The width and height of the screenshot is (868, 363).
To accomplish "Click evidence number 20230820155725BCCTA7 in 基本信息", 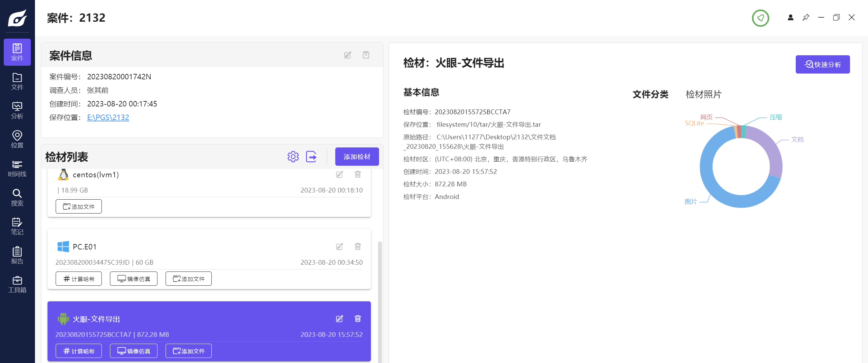I will click(473, 112).
